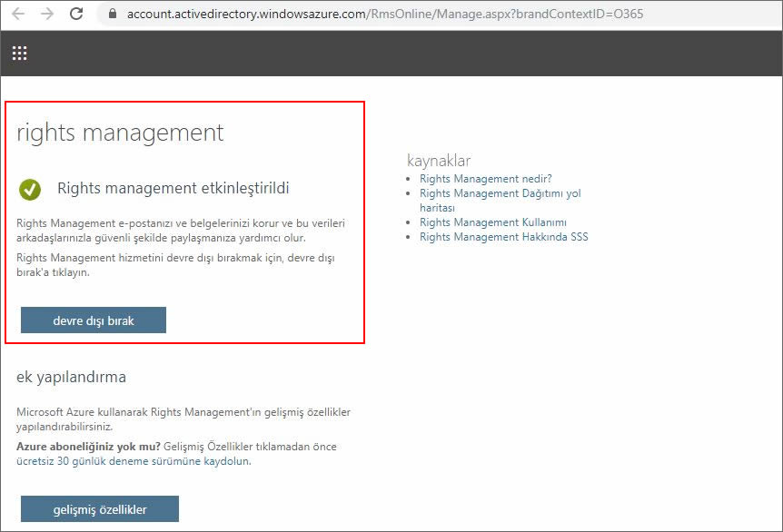Click the green checkmark status icon
Viewport: 783px width, 532px height.
click(30, 190)
